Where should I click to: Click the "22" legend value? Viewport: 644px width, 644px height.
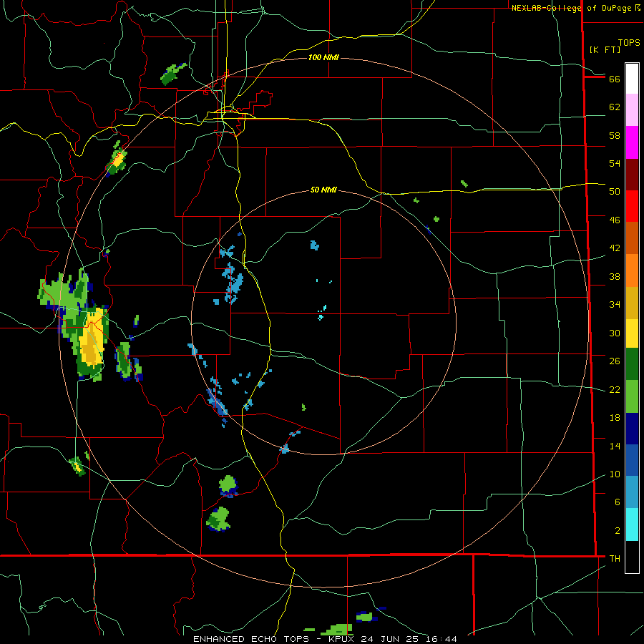point(615,389)
